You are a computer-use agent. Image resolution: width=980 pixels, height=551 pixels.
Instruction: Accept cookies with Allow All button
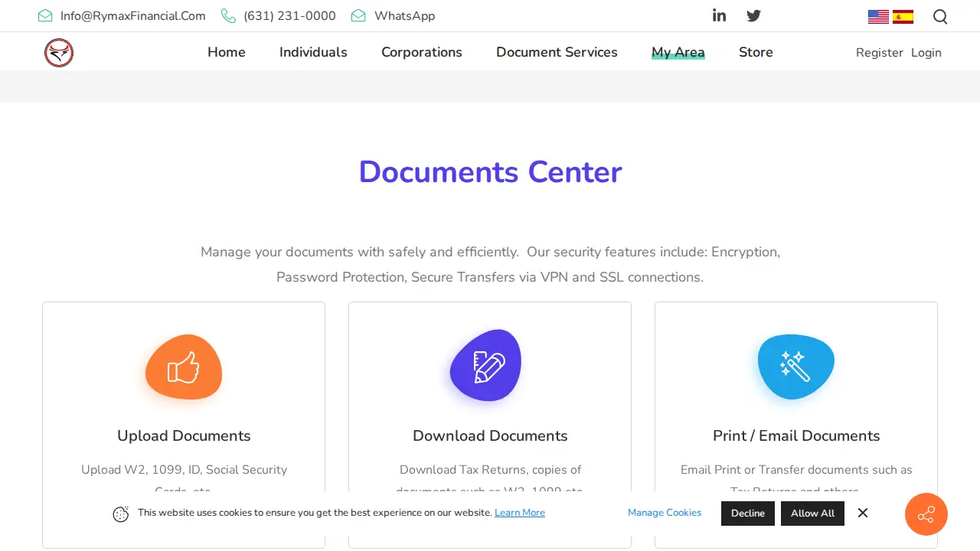pos(813,514)
